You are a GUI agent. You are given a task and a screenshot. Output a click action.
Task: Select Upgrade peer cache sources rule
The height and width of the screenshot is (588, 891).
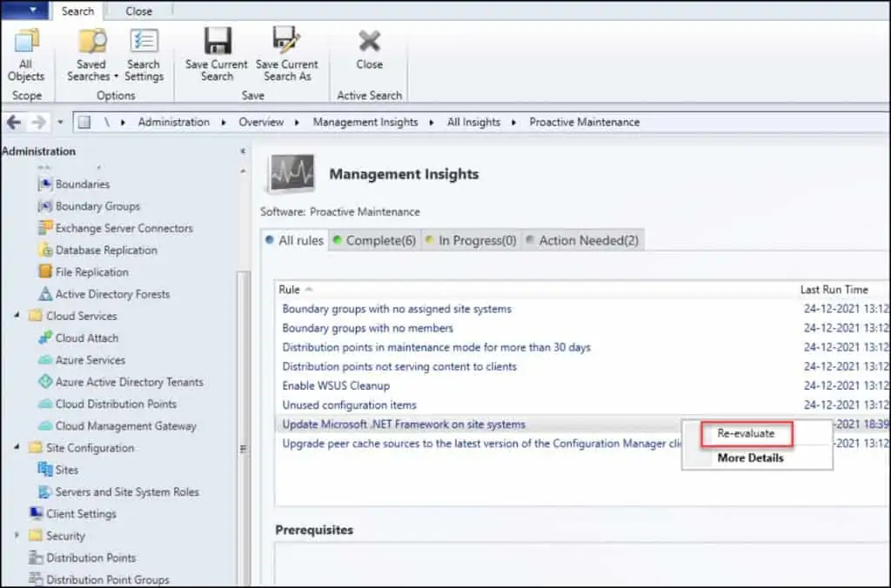(x=482, y=444)
